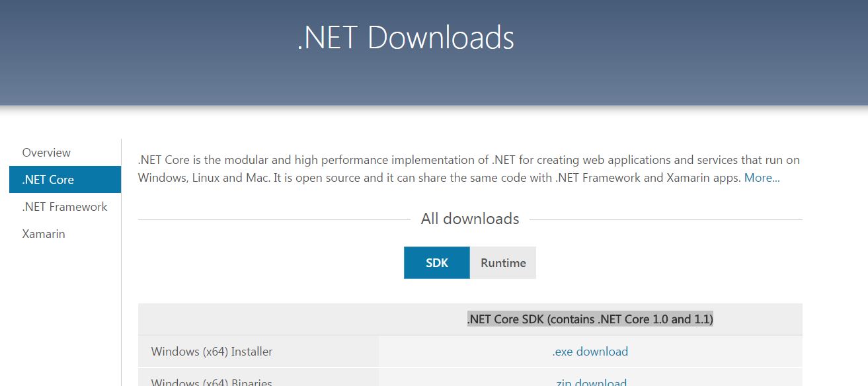Switch to the Runtime tab
This screenshot has width=868, height=386.
503,263
